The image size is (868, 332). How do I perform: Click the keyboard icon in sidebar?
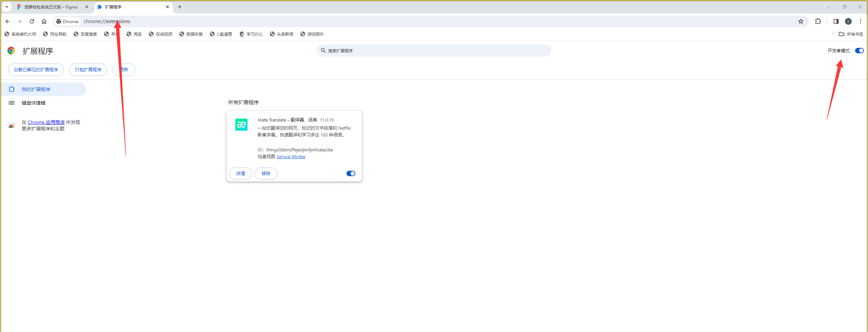tap(12, 103)
